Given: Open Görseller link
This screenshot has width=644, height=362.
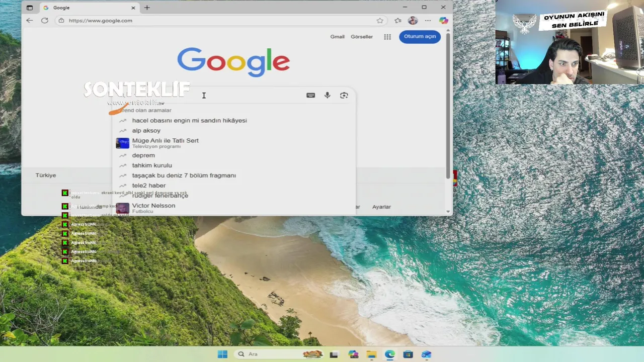Looking at the screenshot, I should click(362, 37).
